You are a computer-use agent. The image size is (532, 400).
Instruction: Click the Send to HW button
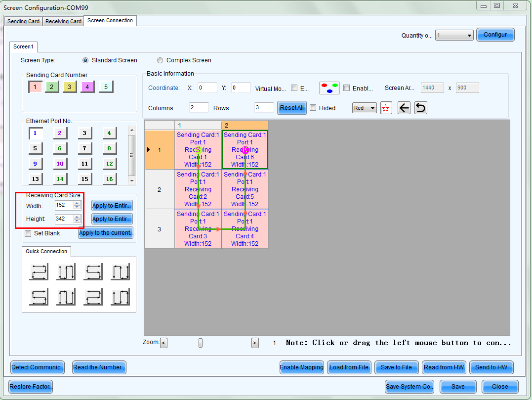pos(491,367)
